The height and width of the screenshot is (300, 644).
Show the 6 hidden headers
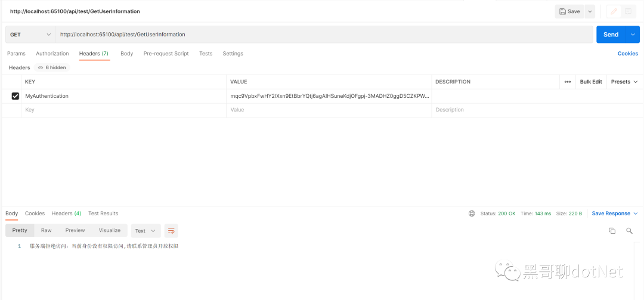coord(52,67)
